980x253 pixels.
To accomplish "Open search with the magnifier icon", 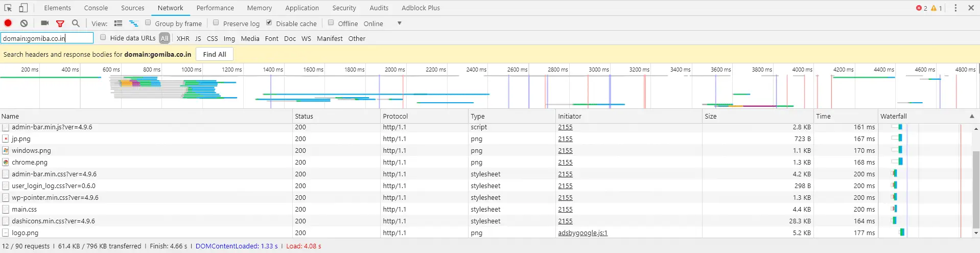I will tap(76, 23).
